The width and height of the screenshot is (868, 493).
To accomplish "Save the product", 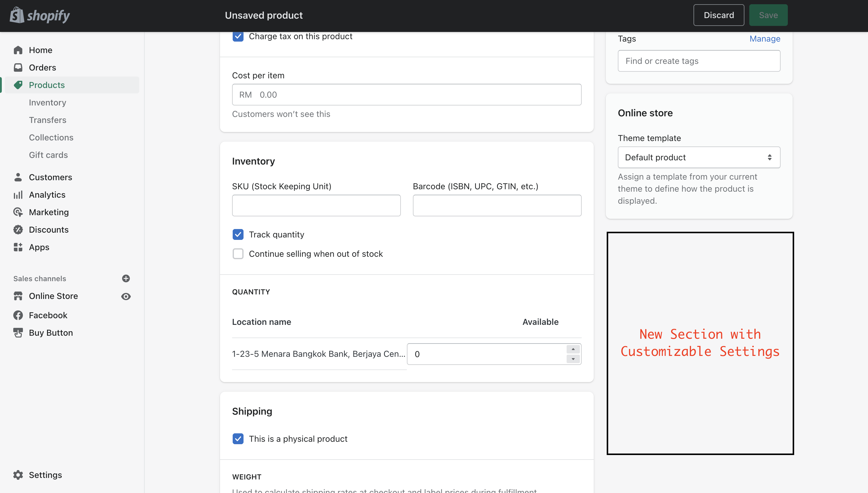I will coord(768,15).
